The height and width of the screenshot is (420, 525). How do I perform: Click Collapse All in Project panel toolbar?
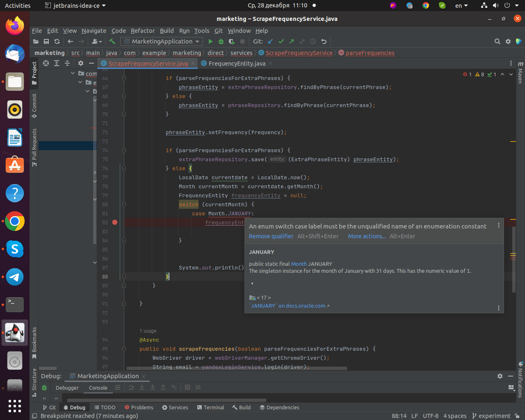click(x=67, y=63)
